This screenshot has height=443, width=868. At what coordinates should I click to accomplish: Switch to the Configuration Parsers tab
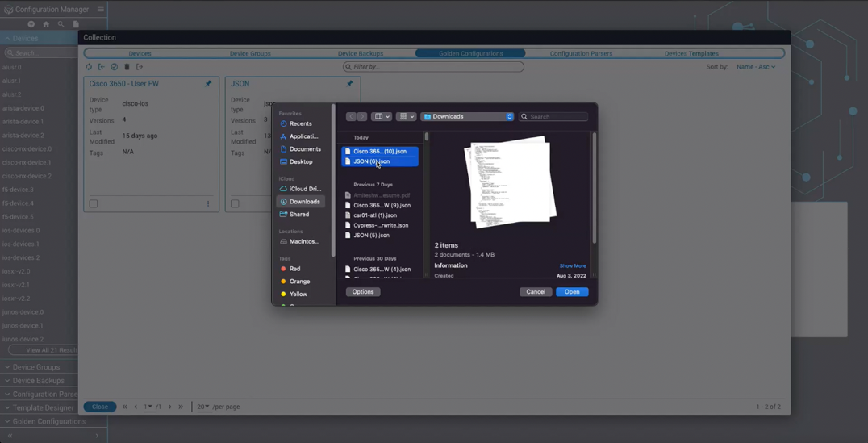tap(581, 54)
